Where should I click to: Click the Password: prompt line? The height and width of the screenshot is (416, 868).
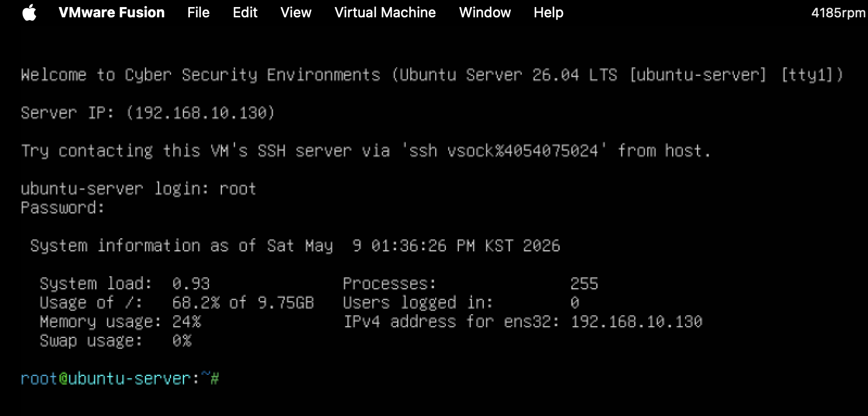pyautogui.click(x=62, y=207)
